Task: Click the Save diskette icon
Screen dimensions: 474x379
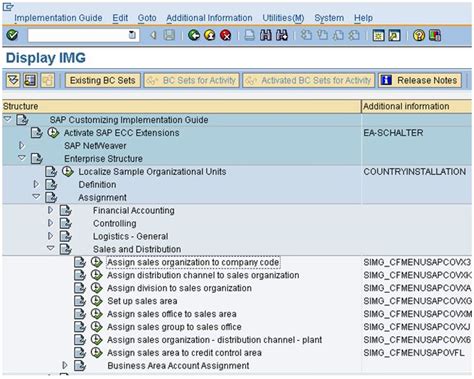Action: (169, 35)
